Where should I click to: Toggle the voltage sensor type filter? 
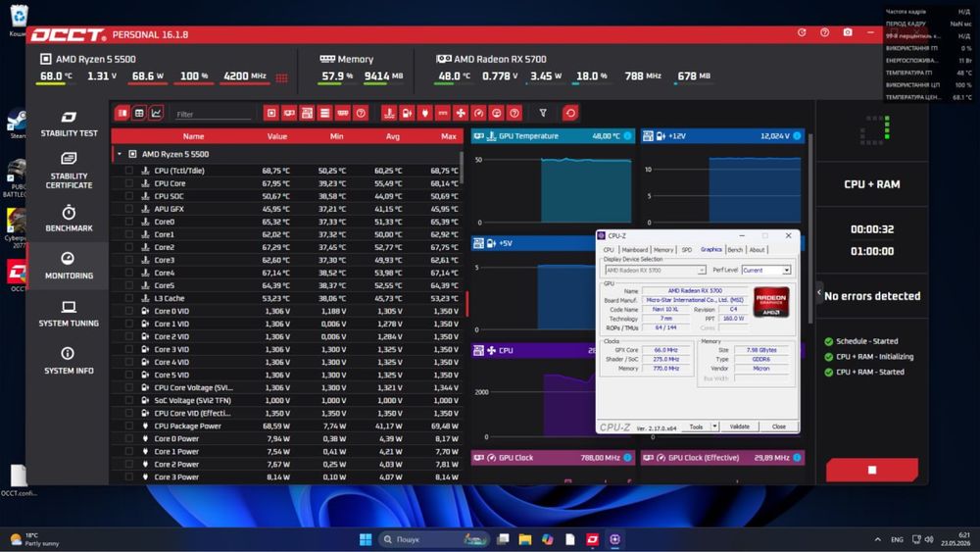tap(407, 113)
